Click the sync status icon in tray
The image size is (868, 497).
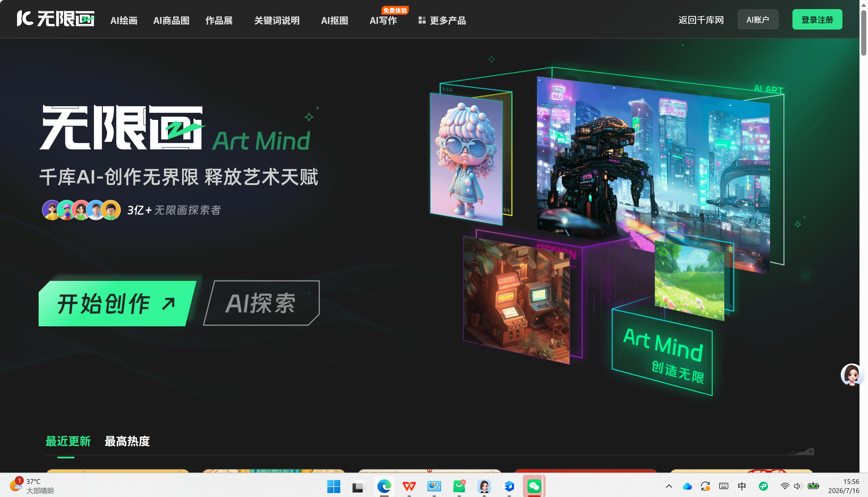(x=705, y=486)
